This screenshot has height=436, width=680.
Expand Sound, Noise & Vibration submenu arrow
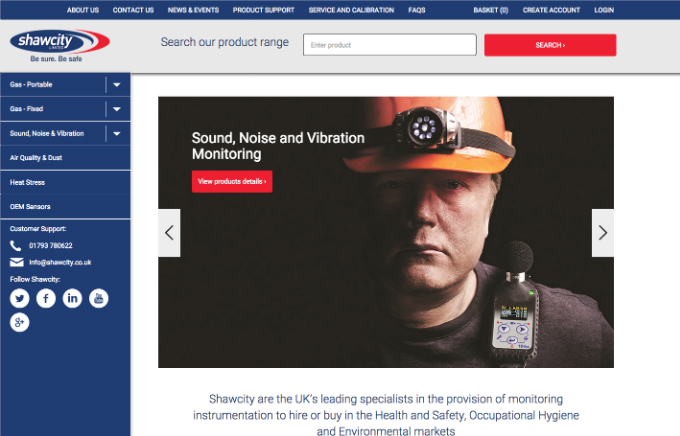(117, 134)
